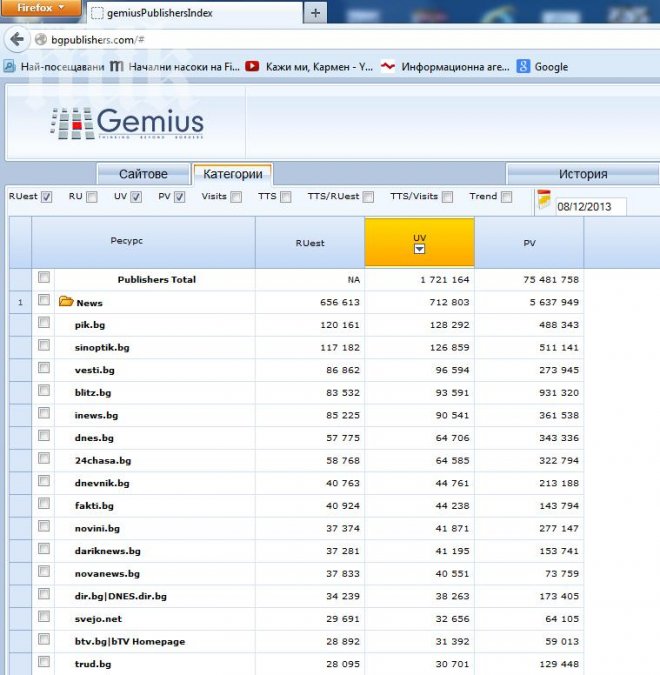Open the Firefox menu dropdown
The width and height of the screenshot is (660, 675).
tap(40, 8)
